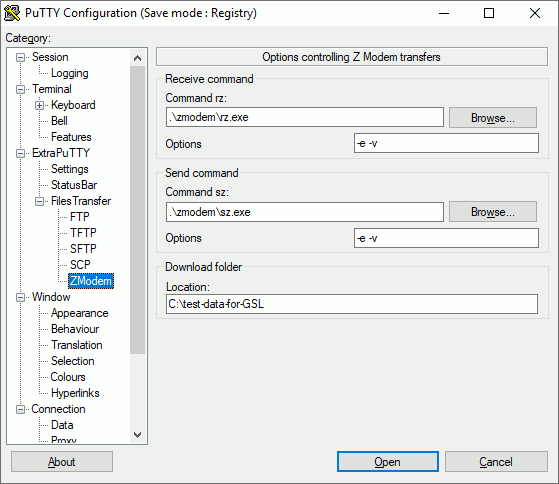The width and height of the screenshot is (559, 484).
Task: Open the SFTP transfer category
Action: pos(83,249)
